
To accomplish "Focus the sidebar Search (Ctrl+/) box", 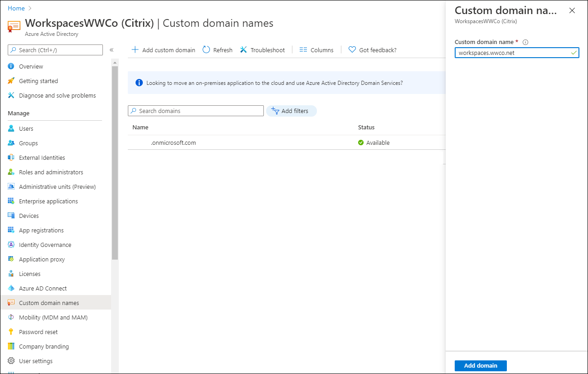I will point(55,50).
